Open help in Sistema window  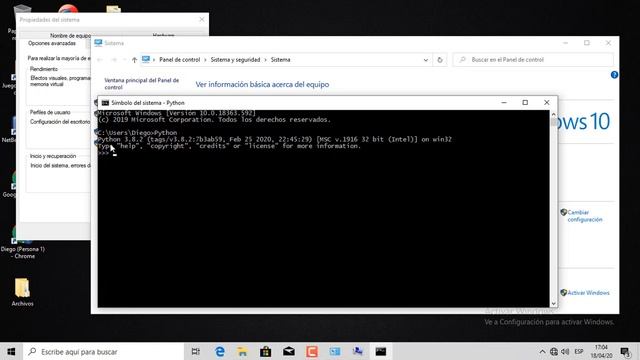coord(614,75)
